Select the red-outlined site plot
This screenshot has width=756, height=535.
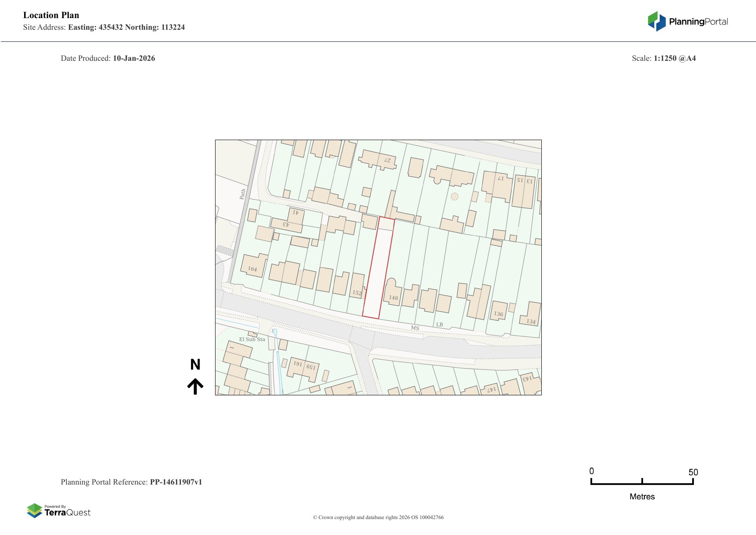(x=378, y=272)
